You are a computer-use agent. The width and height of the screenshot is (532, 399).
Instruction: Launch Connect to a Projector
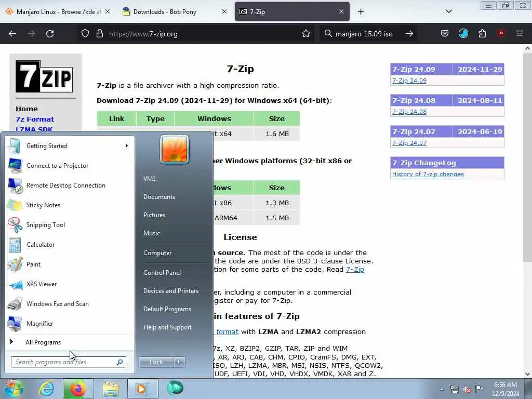(x=69, y=166)
